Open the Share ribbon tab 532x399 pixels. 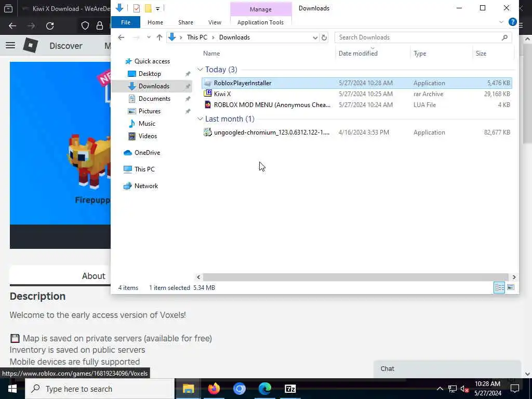[x=185, y=22]
